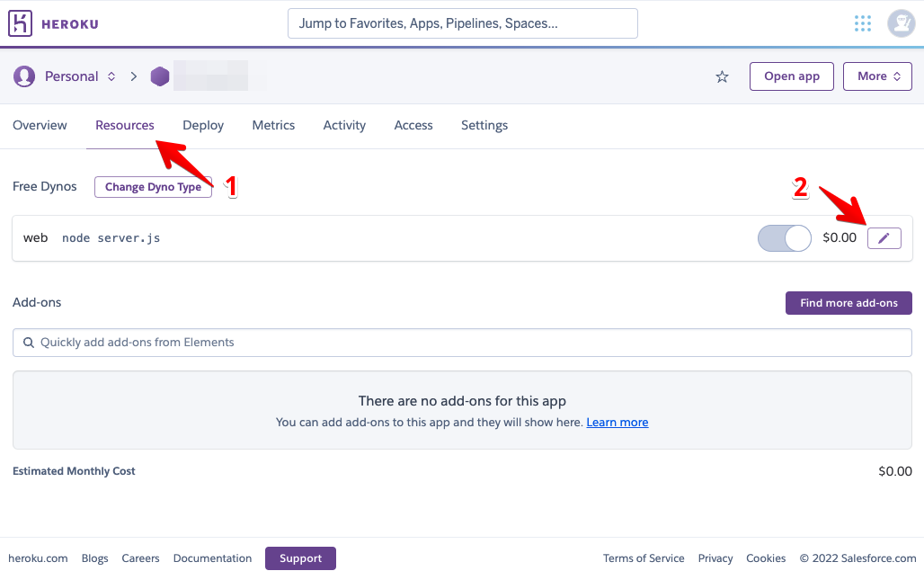View the Activity tab

point(345,125)
